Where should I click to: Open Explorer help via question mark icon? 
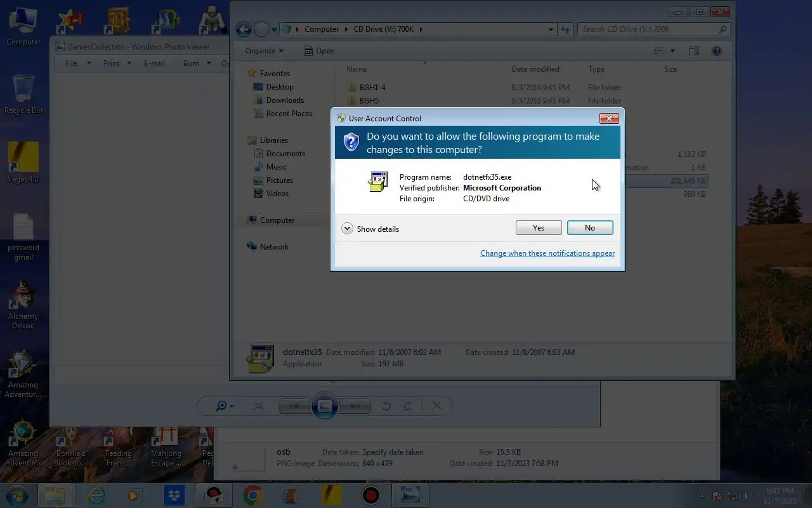click(717, 51)
